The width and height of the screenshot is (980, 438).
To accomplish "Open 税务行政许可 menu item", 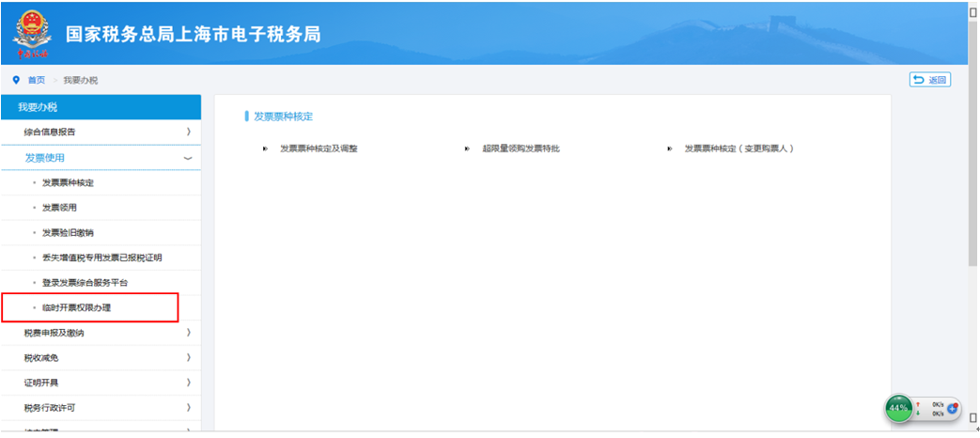I will (101, 408).
